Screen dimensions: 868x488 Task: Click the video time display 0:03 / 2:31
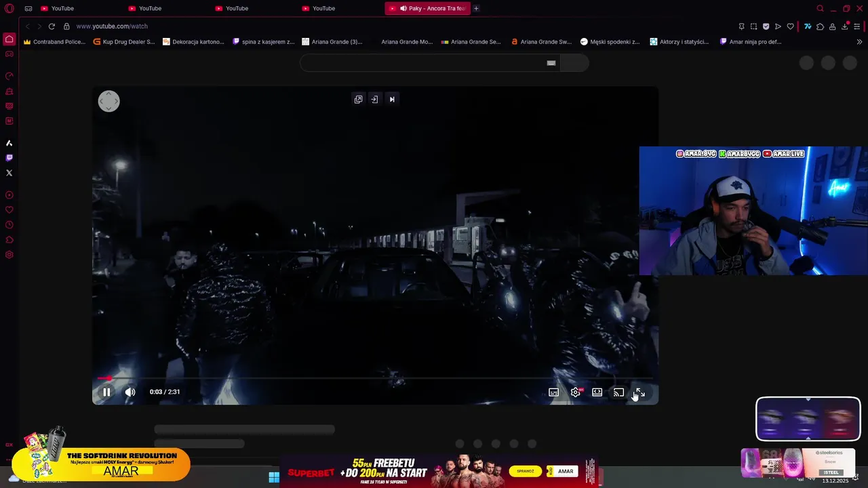165,392
